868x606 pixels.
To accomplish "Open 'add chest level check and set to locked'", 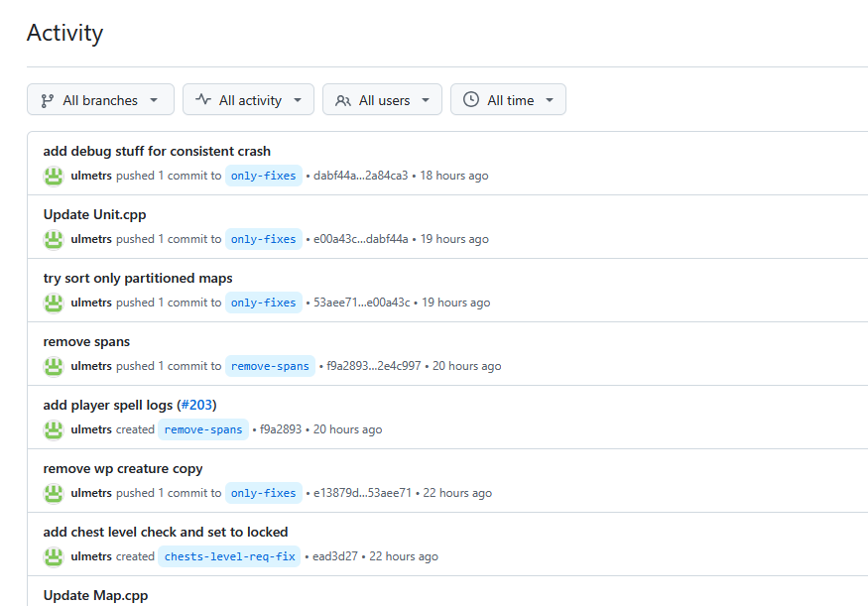I will 166,532.
